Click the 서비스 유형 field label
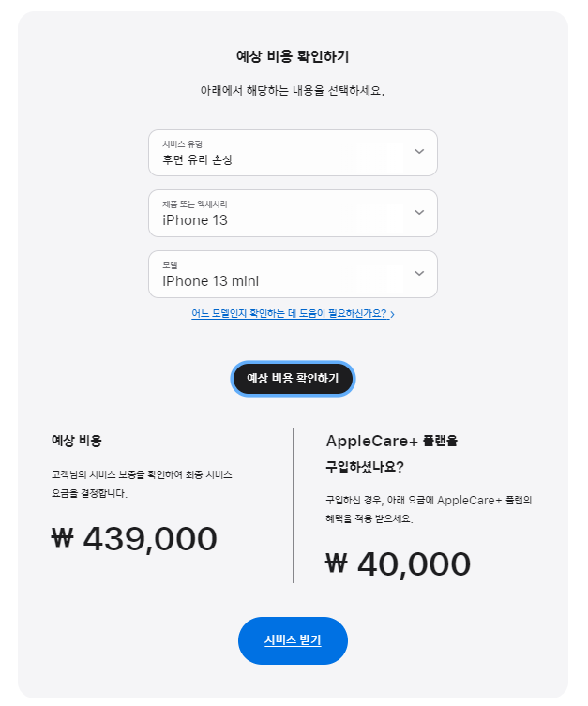Viewport: 588px width, 706px height. coord(182,144)
